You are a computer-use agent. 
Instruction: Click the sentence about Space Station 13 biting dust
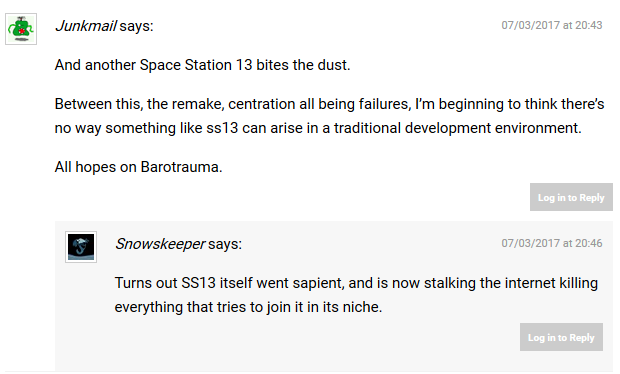click(202, 65)
